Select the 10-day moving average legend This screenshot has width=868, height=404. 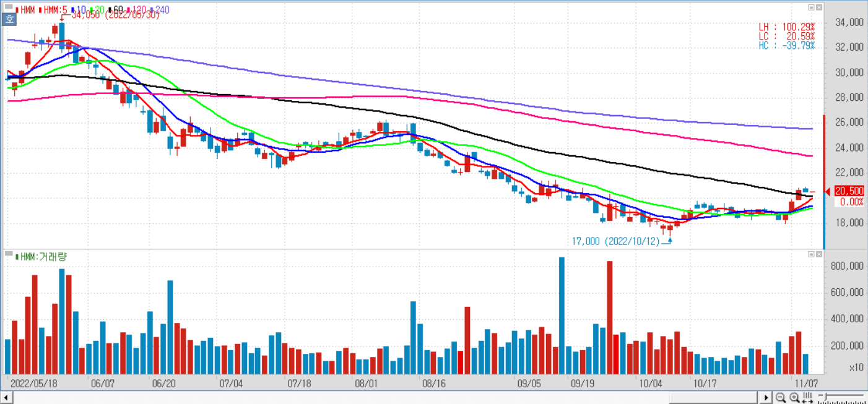(78, 10)
